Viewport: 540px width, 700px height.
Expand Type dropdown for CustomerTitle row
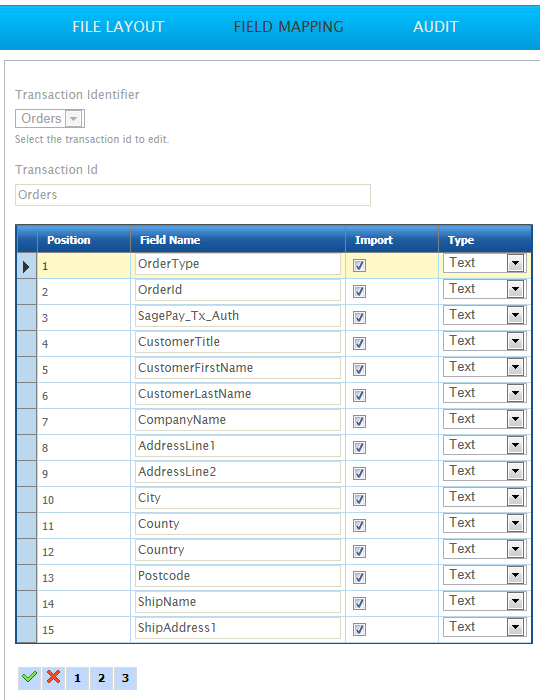tap(515, 341)
